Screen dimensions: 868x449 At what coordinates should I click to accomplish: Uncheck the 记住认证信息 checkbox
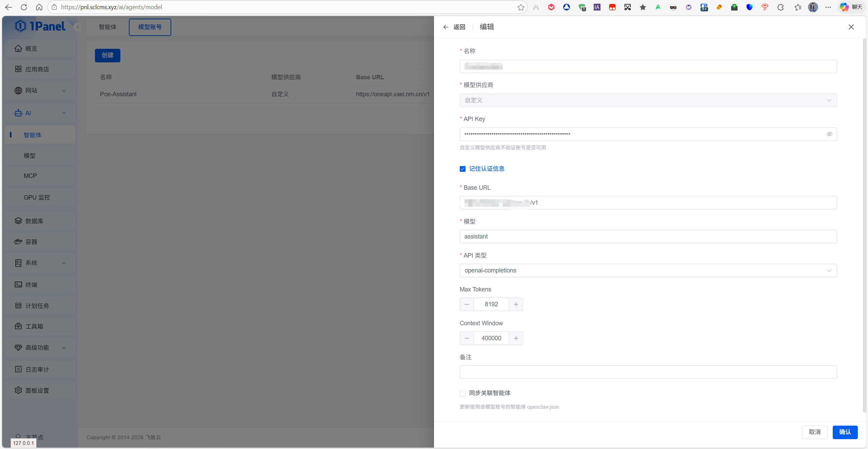[463, 169]
